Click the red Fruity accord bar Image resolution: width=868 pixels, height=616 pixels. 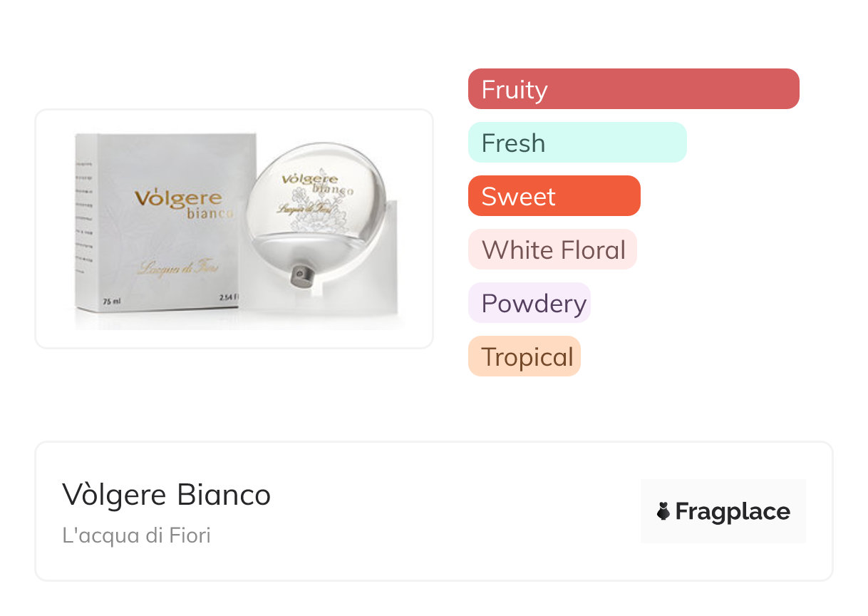(633, 89)
